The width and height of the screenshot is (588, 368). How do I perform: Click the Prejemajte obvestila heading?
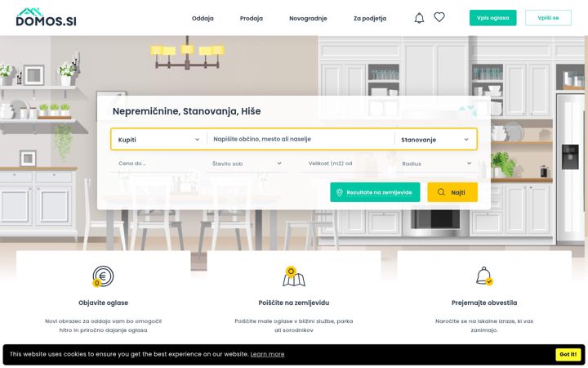484,303
